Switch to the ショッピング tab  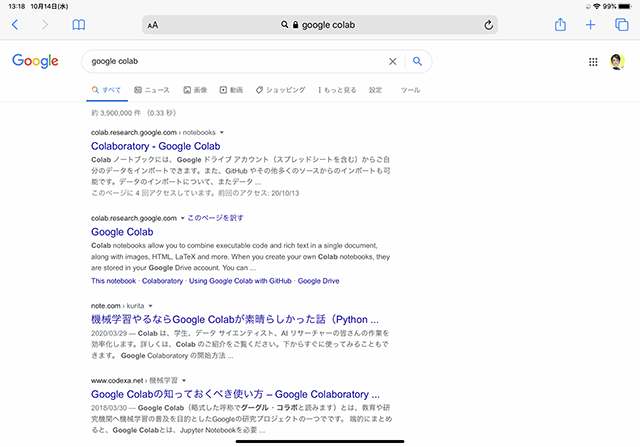tap(280, 90)
